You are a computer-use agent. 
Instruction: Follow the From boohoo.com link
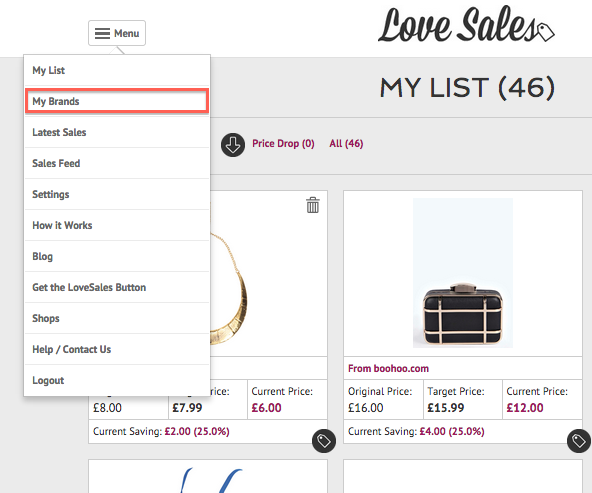coord(388,368)
